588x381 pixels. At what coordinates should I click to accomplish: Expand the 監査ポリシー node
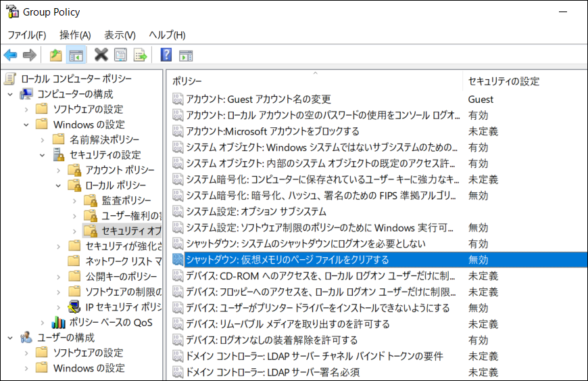click(74, 201)
